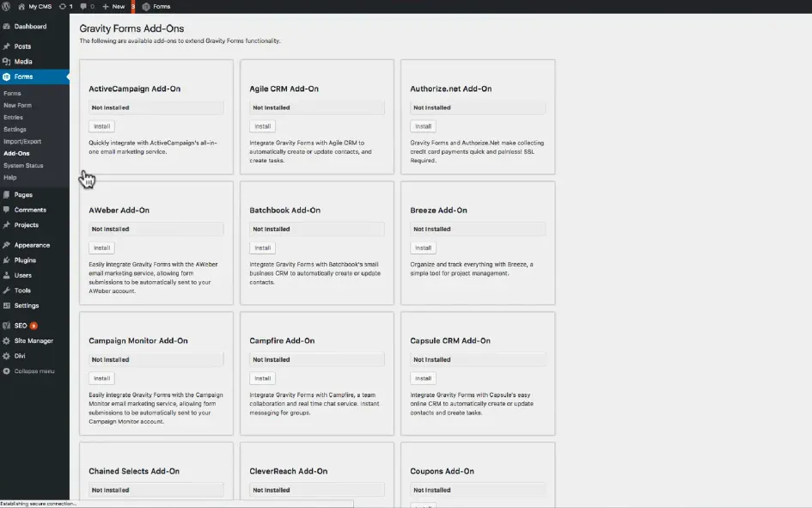This screenshot has width=812, height=508.
Task: Install the ActiveCampaign Add-On
Action: [x=101, y=126]
